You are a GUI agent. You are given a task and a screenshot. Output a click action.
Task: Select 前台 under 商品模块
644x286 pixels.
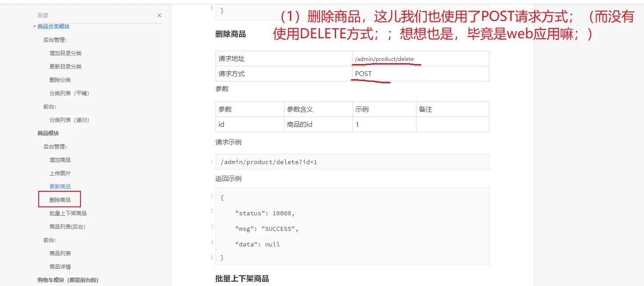[x=50, y=240]
